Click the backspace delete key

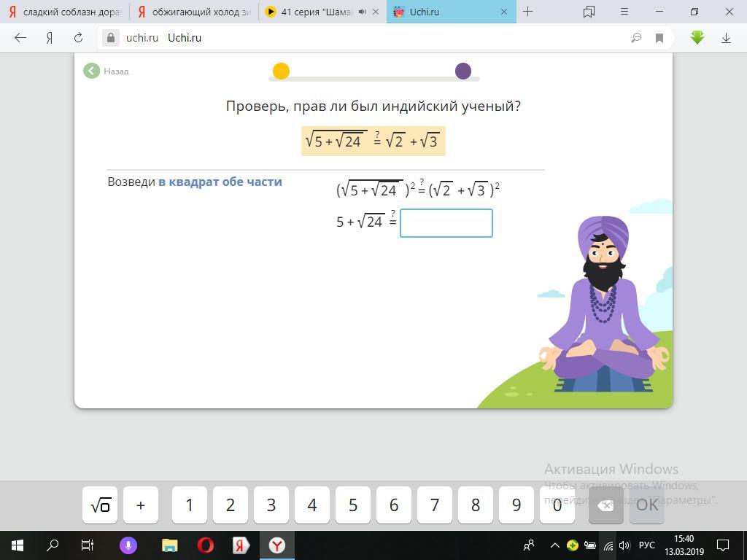click(606, 505)
